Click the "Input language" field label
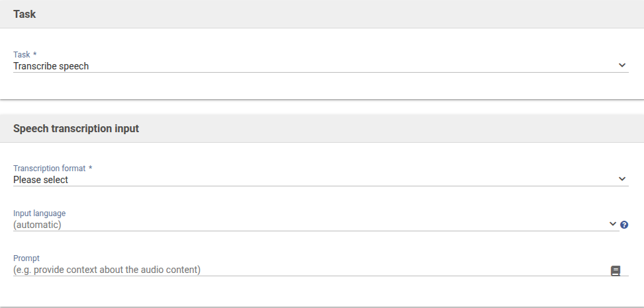644x308 pixels. point(40,213)
